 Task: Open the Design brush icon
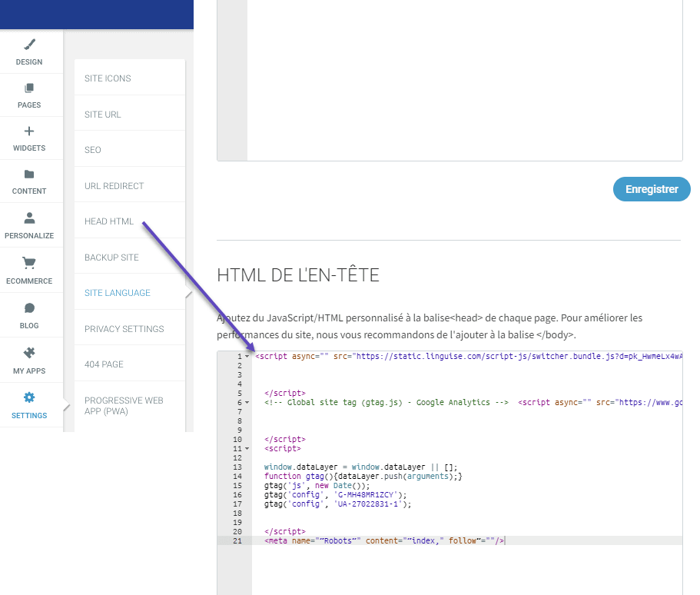[29, 45]
